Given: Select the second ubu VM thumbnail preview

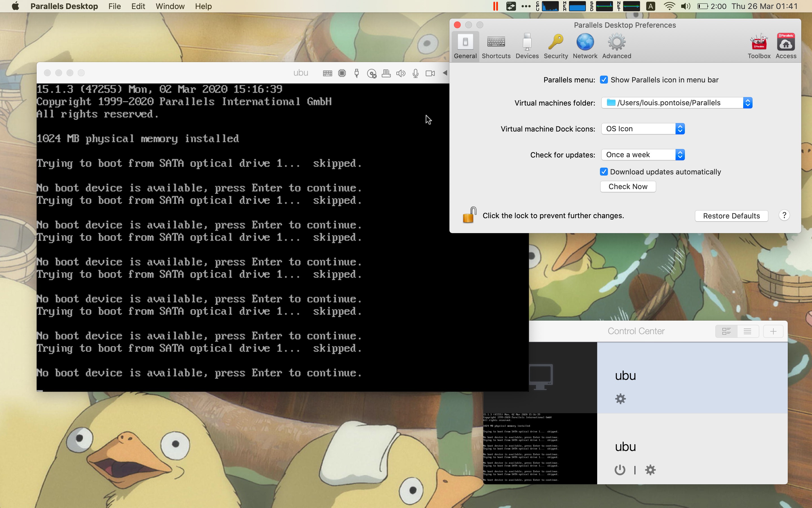Looking at the screenshot, I should pos(540,448).
